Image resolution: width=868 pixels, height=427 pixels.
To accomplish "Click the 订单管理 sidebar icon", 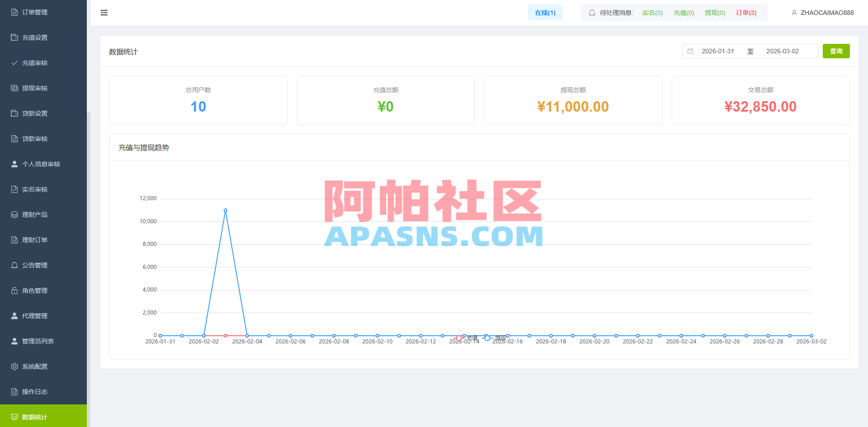I will click(x=14, y=12).
